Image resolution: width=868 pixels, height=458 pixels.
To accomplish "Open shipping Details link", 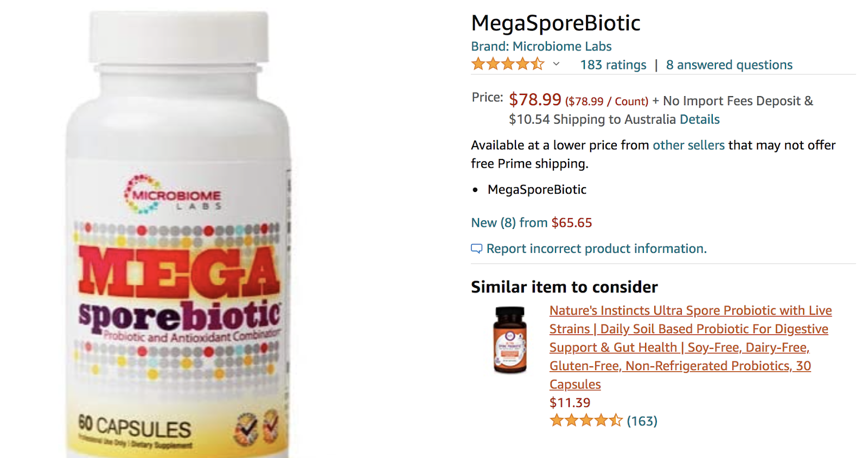I will (x=700, y=119).
